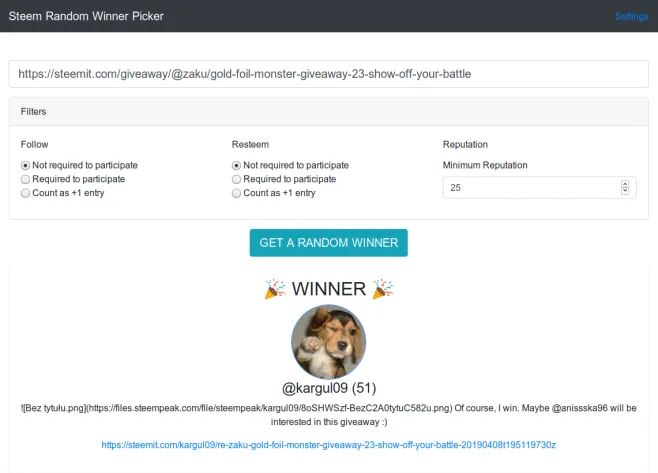
Task: Click the Minimum Reputation number field
Action: tap(530, 187)
